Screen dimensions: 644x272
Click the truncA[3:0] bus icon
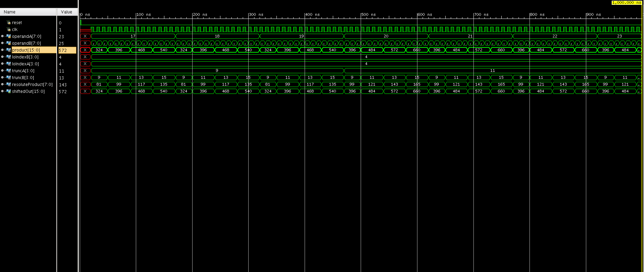click(x=9, y=71)
